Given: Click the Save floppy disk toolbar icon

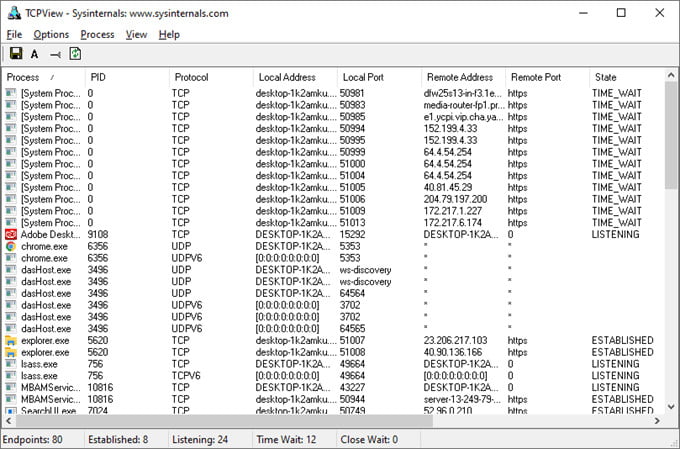Looking at the screenshot, I should coord(16,54).
